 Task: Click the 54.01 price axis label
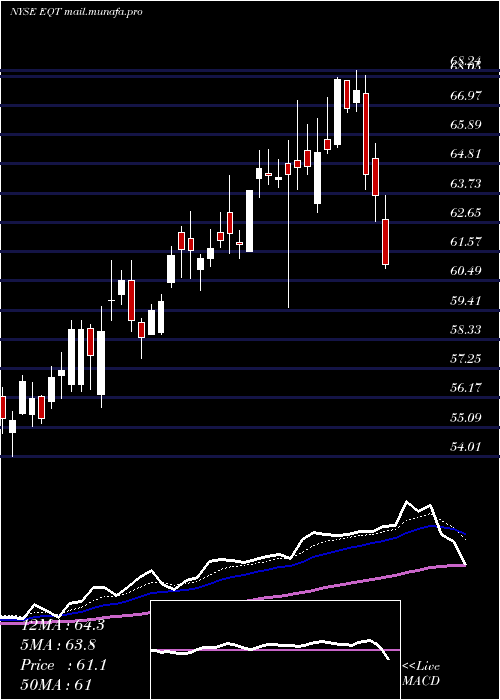click(x=466, y=447)
